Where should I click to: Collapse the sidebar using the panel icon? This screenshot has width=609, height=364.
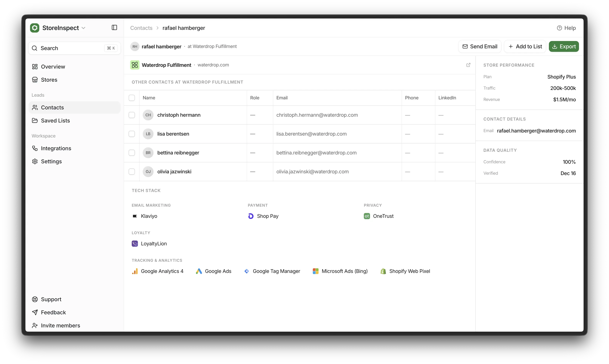(114, 28)
